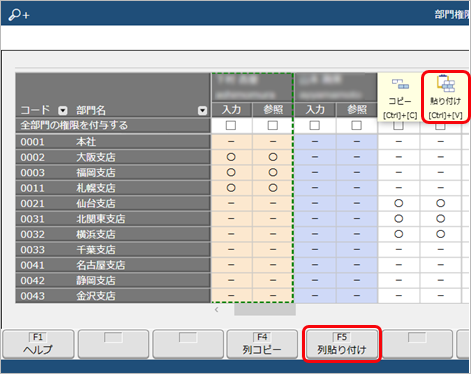Click first user's 入力 column header

tap(232, 110)
